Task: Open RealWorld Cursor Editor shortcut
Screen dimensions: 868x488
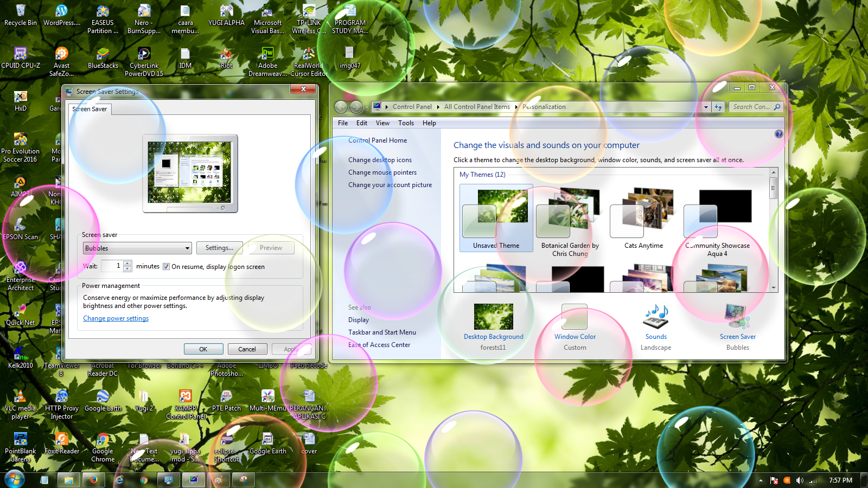Action: 309,61
